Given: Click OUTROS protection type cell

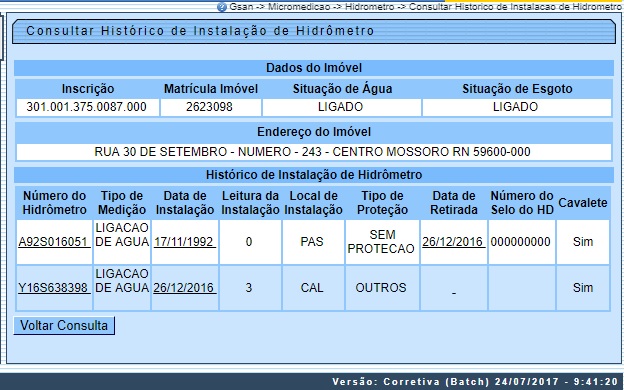Looking at the screenshot, I should [381, 287].
